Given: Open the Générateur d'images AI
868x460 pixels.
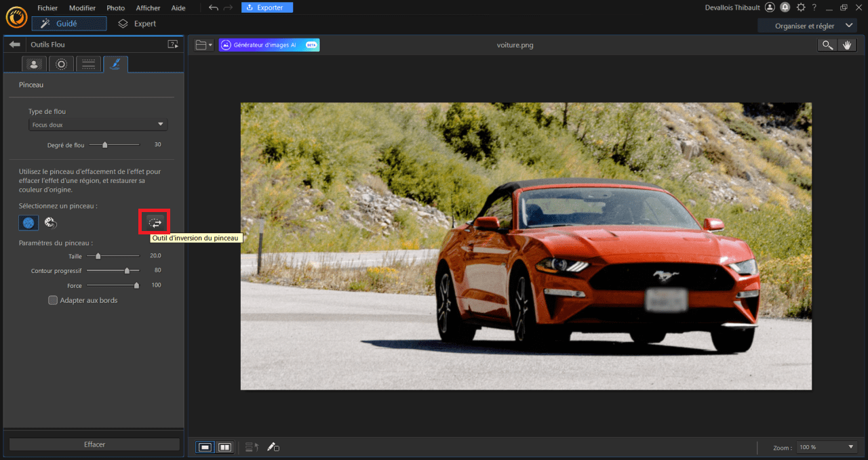Looking at the screenshot, I should tap(269, 45).
